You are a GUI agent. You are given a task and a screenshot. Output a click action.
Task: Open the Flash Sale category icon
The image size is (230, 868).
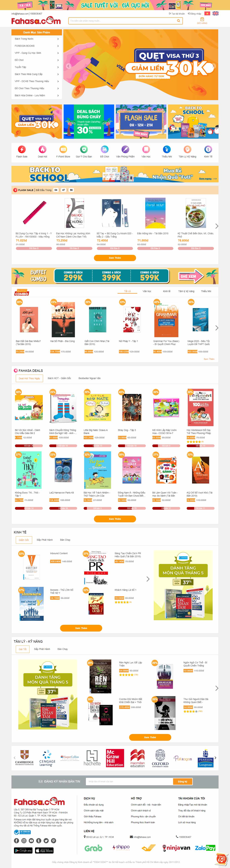[22, 149]
